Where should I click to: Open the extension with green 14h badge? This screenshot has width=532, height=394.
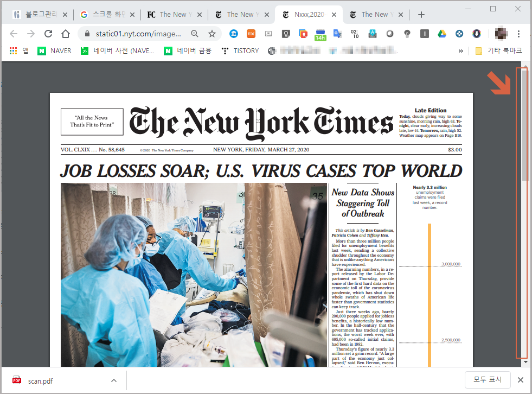pos(321,35)
